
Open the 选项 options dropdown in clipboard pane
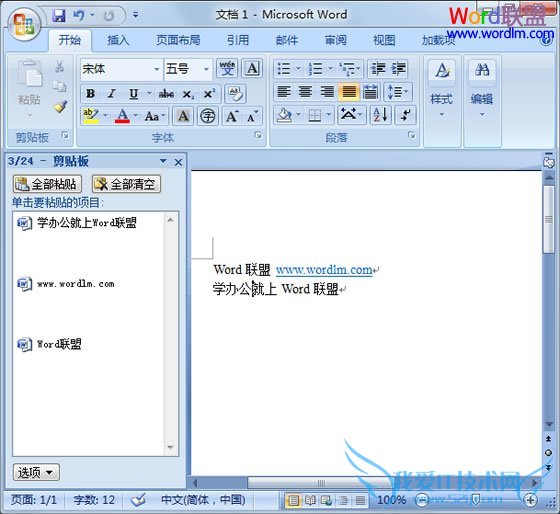coord(36,472)
